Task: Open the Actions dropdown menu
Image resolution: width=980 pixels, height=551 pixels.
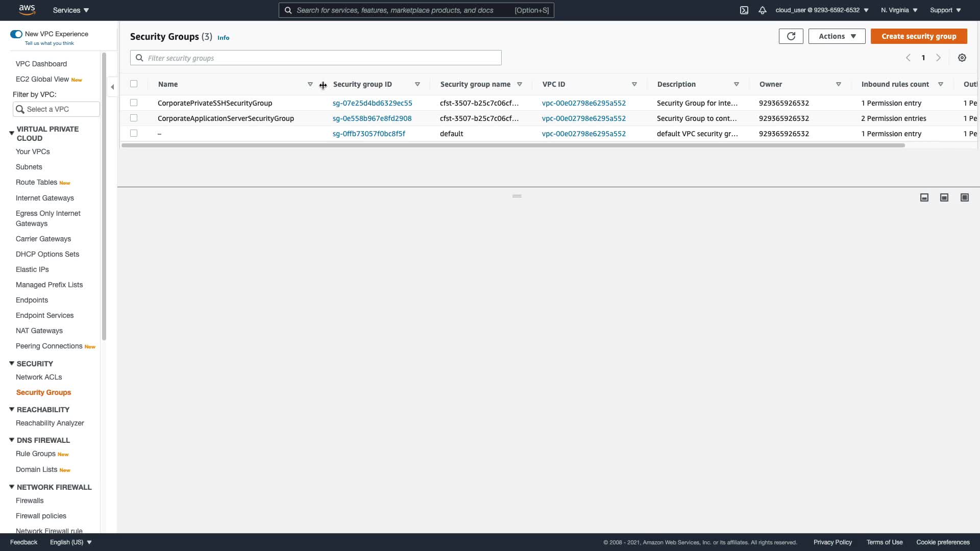Action: coord(837,36)
